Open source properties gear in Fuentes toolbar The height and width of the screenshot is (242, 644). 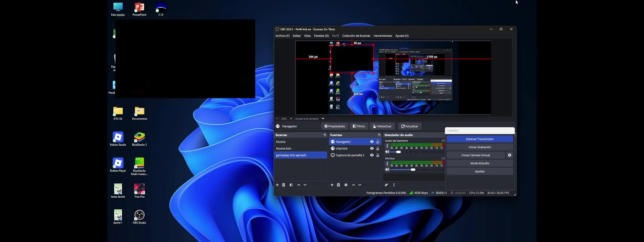coord(346,185)
